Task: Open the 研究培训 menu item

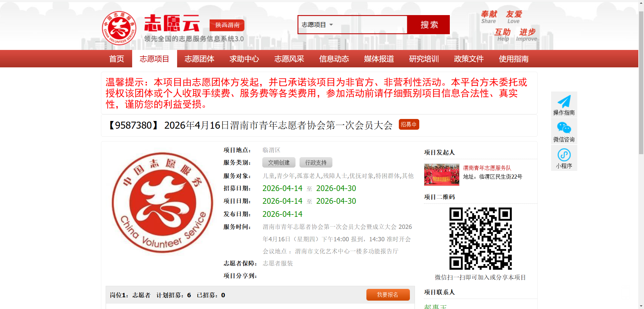Action: [424, 58]
